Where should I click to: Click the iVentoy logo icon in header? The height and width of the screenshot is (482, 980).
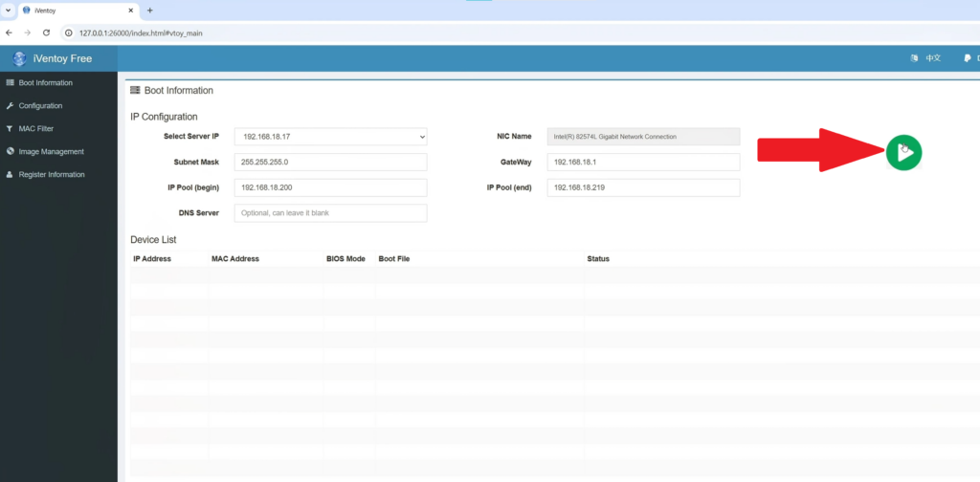[x=19, y=58]
